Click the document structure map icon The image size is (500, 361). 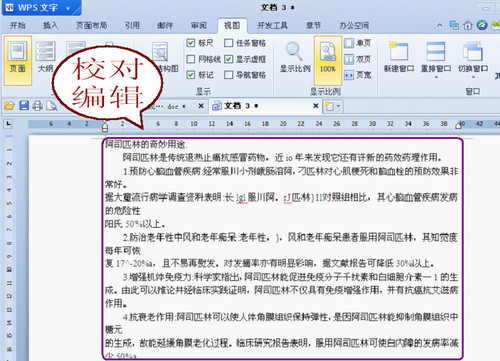(x=160, y=52)
